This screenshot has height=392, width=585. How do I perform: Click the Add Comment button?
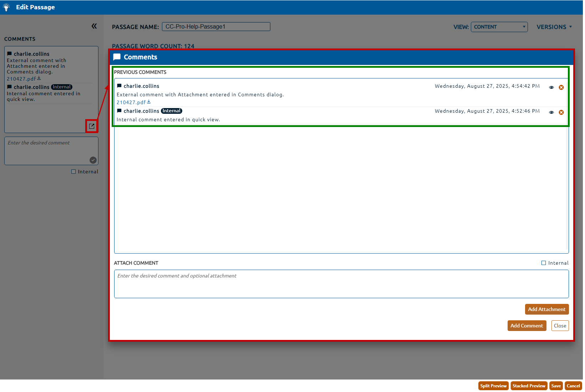526,326
